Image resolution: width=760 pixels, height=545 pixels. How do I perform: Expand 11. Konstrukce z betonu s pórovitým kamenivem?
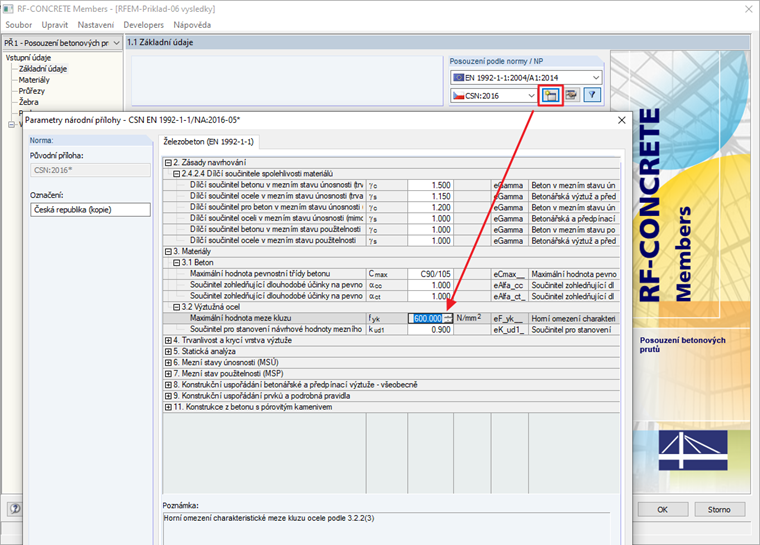pos(168,407)
